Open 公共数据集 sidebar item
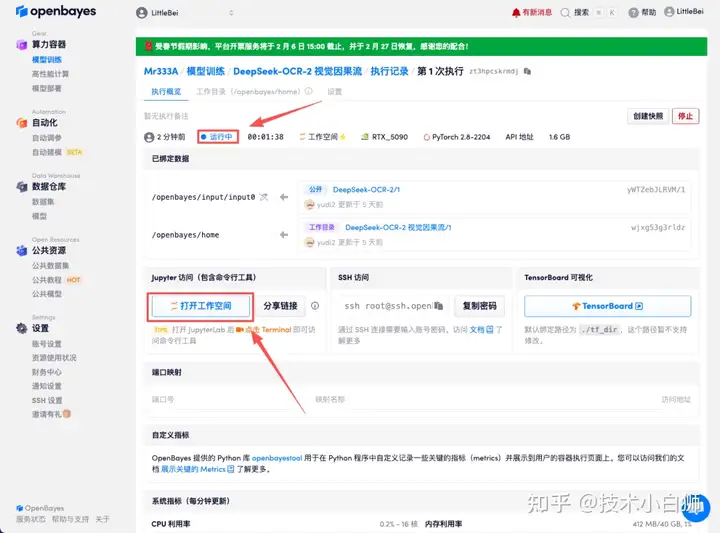Viewport: 720px width, 533px height. (50, 265)
